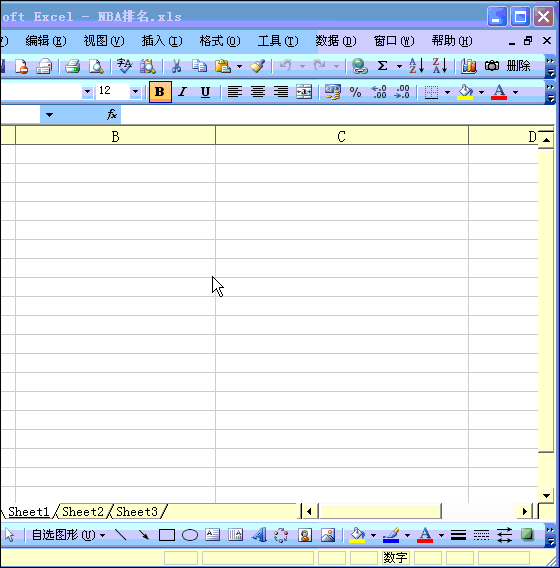This screenshot has width=560, height=568.
Task: Sort ascending with the A-Z icon
Action: [x=416, y=66]
